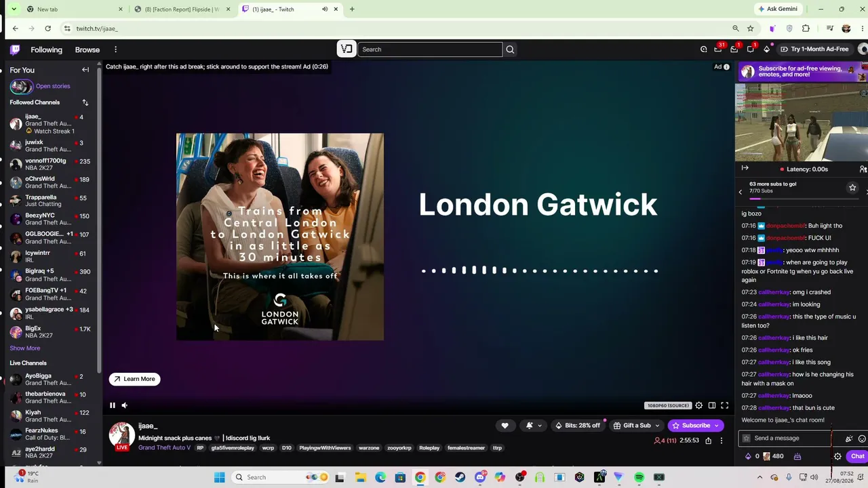Open the Get Bits diamond icon
868x488 pixels.
[x=767, y=49]
